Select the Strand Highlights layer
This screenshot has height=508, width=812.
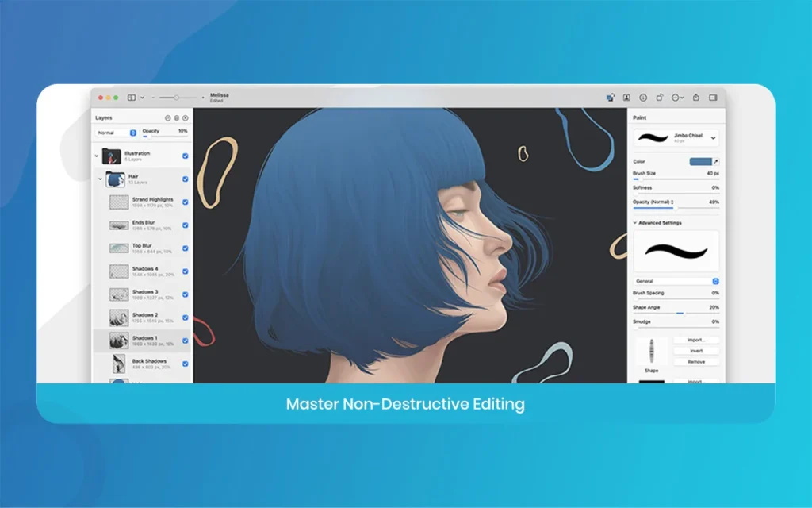pos(142,202)
